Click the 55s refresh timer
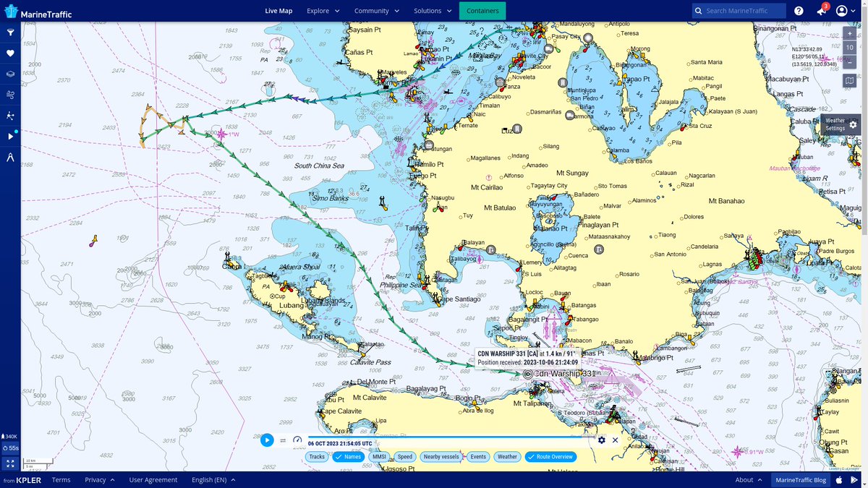 pyautogui.click(x=10, y=448)
